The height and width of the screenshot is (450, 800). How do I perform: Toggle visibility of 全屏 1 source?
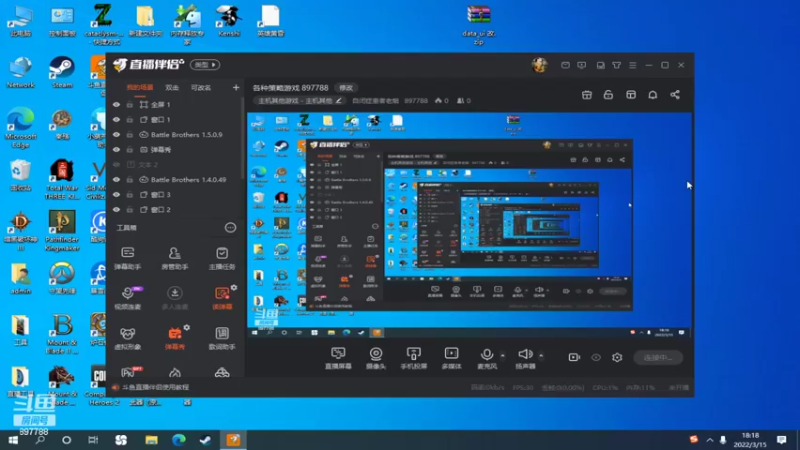116,105
